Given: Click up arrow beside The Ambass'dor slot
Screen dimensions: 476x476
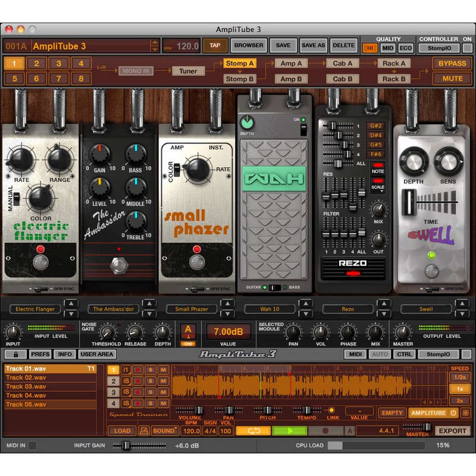Looking at the screenshot, I should click(149, 303).
